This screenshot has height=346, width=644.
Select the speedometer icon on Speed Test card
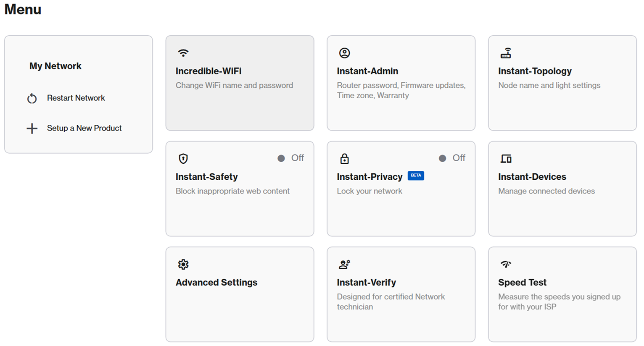[x=506, y=264]
